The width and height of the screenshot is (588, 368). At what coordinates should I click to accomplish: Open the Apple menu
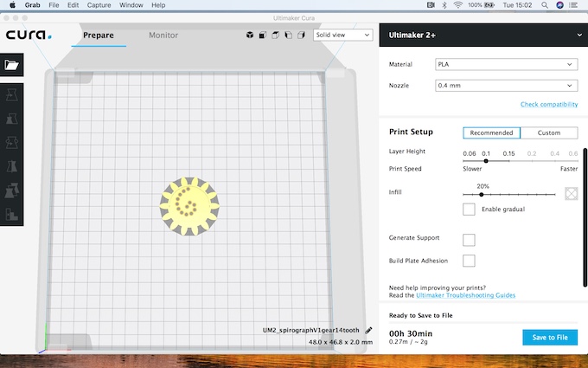[x=12, y=5]
